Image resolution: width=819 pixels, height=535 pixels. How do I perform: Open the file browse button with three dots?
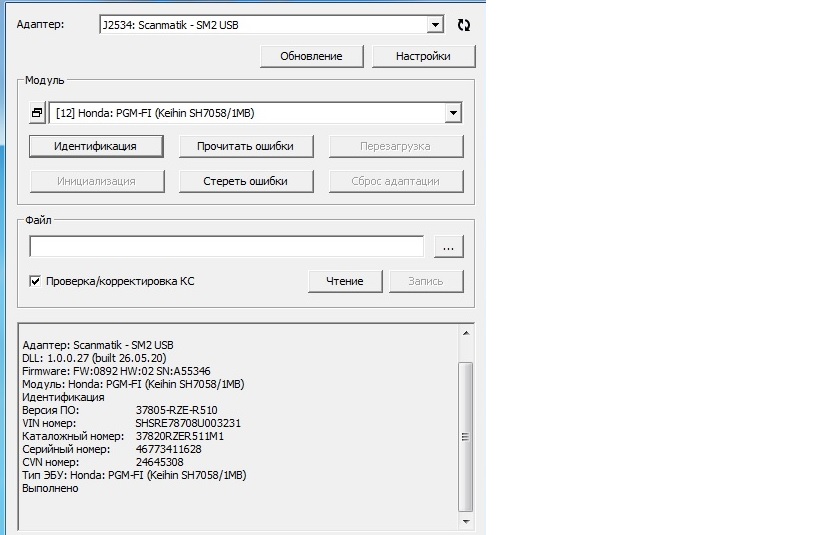[449, 246]
